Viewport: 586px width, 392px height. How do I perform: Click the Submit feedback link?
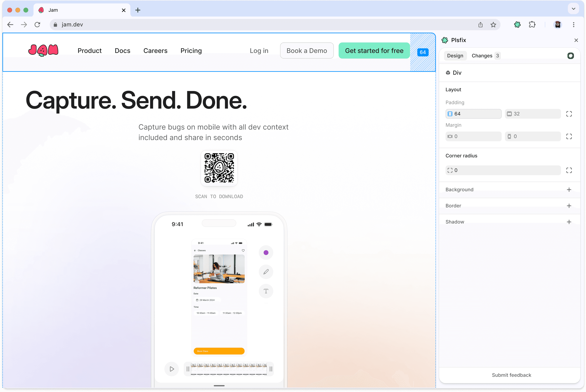[512, 375]
